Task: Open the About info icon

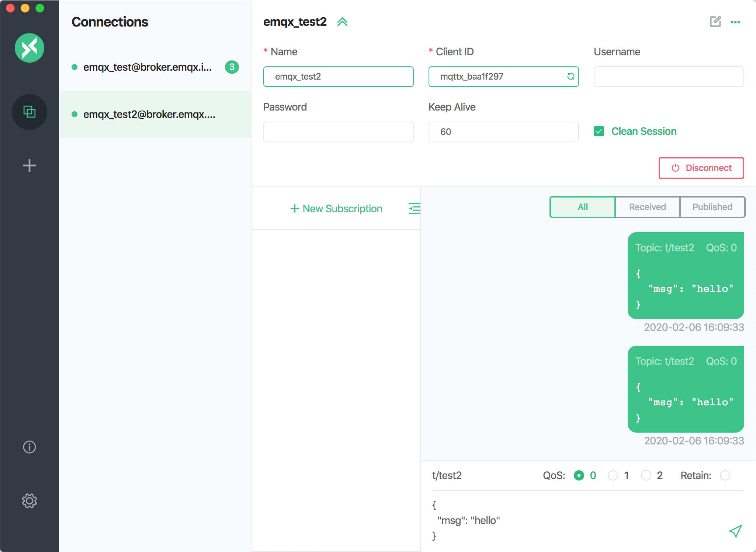Action: [x=30, y=447]
